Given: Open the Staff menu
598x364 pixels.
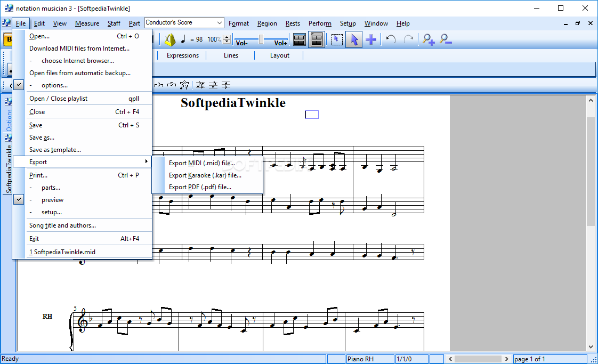Looking at the screenshot, I should pyautogui.click(x=114, y=23).
